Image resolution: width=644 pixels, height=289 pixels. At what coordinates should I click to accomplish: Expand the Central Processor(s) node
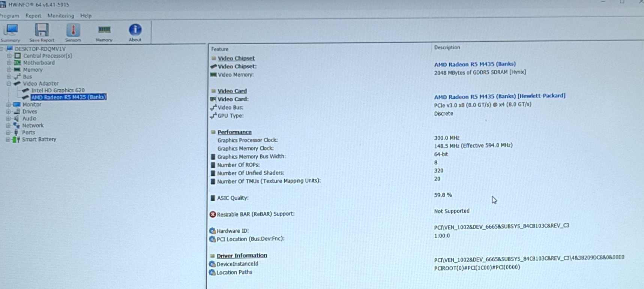9,56
